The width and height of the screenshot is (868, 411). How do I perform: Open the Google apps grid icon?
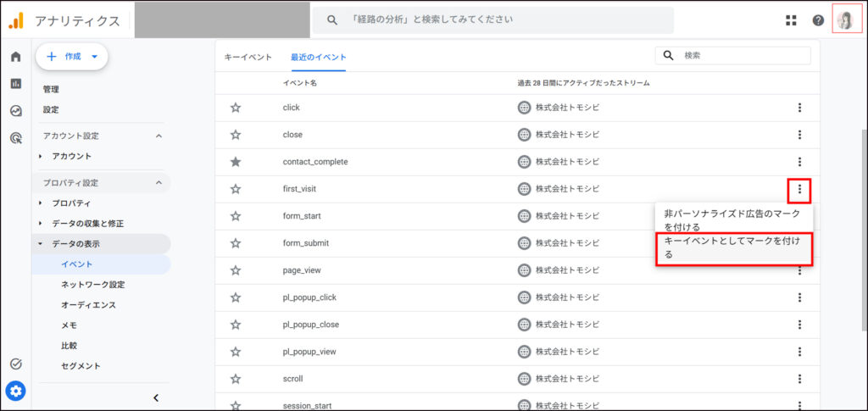click(791, 20)
